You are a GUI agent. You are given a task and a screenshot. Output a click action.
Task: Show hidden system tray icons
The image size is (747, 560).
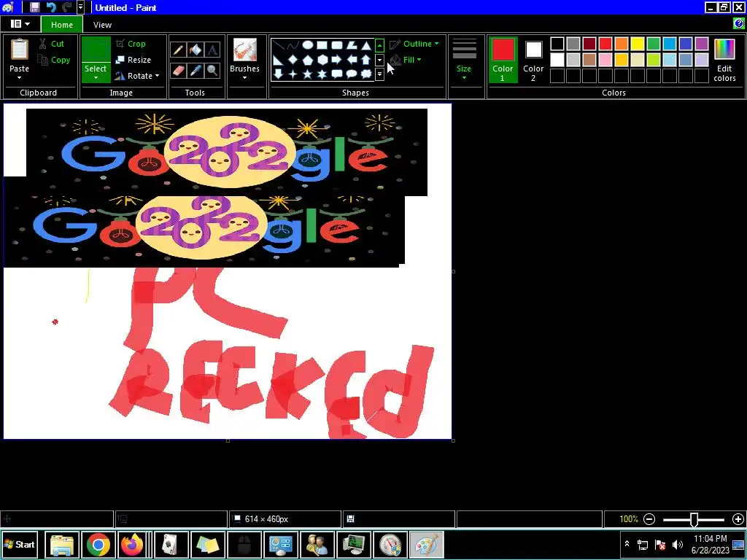[x=627, y=544]
